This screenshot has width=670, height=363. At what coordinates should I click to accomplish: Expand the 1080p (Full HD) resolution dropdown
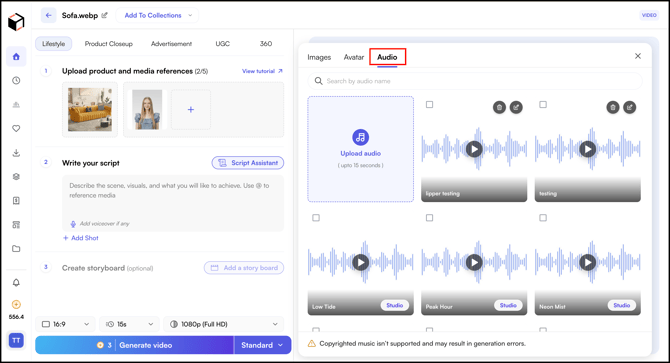[223, 324]
